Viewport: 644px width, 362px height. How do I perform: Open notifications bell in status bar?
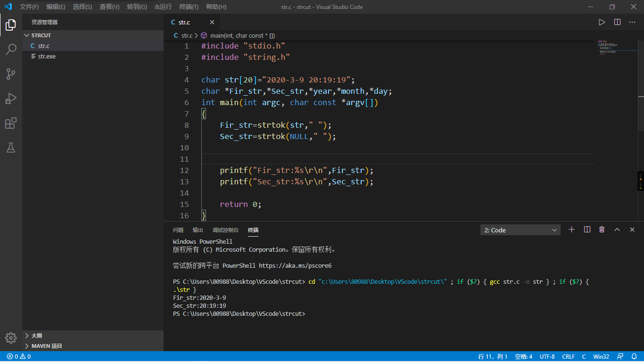634,357
